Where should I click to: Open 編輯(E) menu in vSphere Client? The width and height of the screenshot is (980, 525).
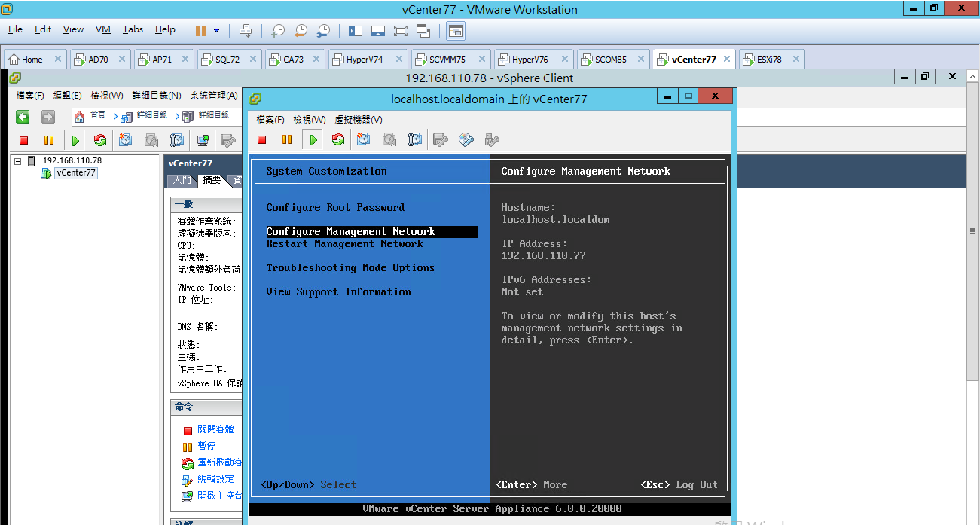[x=67, y=96]
